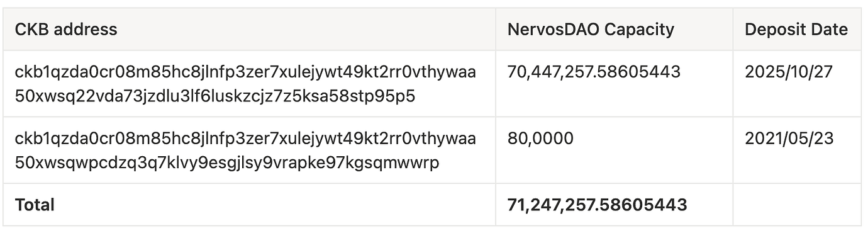The height and width of the screenshot is (233, 868).
Task: Select the 80,0000 capacity value
Action: point(540,139)
